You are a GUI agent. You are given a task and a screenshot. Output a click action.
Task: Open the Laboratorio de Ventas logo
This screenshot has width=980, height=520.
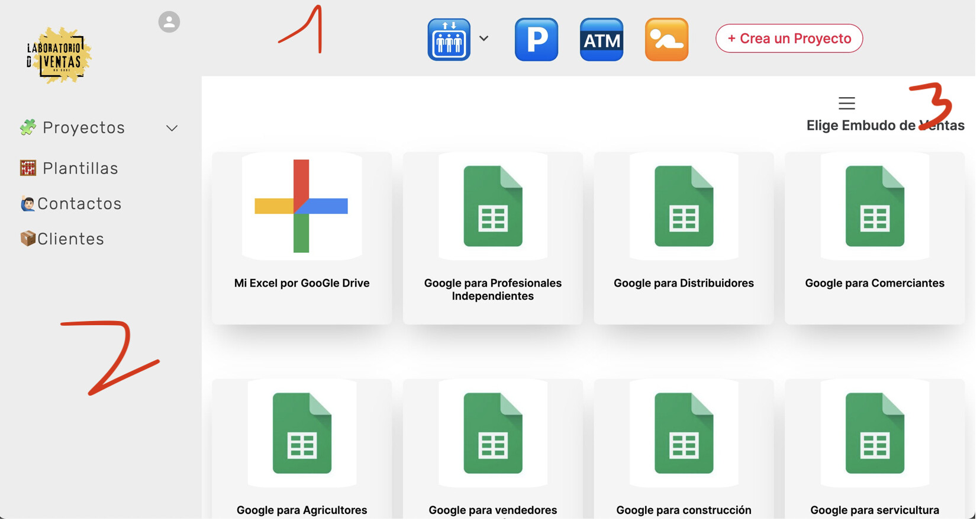[x=59, y=55]
